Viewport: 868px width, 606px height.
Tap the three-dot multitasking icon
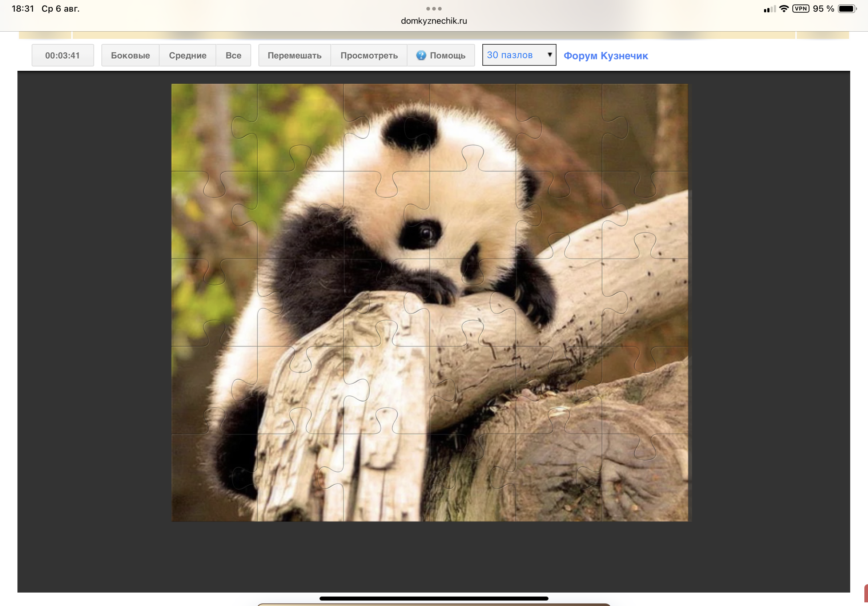point(434,8)
